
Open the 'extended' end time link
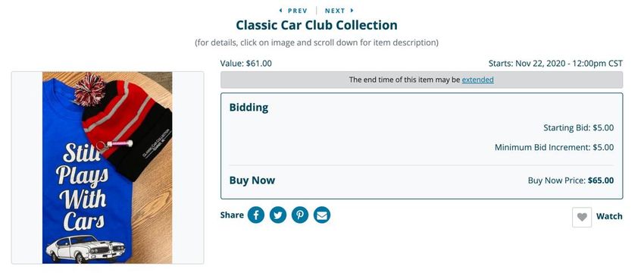point(477,80)
